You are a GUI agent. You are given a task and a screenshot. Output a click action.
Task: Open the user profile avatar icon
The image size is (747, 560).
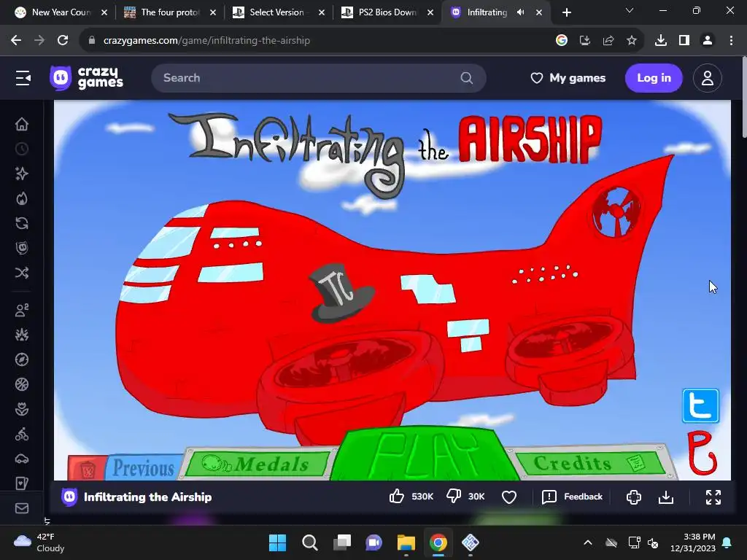(x=708, y=77)
